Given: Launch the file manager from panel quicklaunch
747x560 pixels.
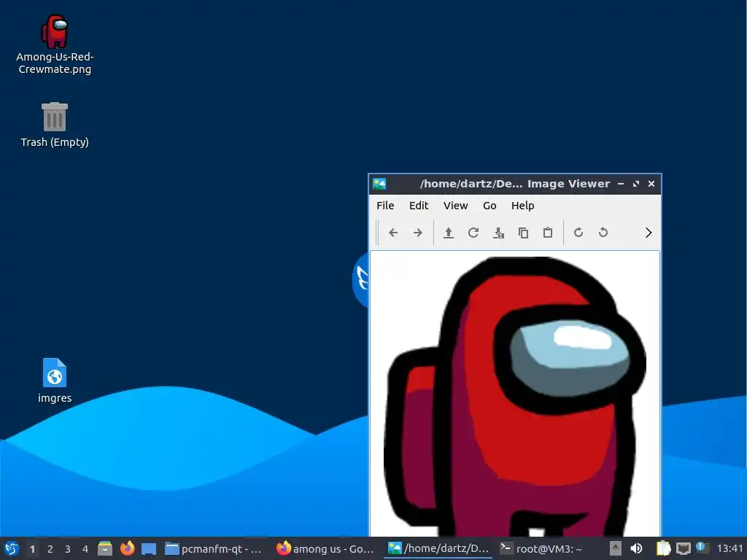Looking at the screenshot, I should (x=105, y=548).
